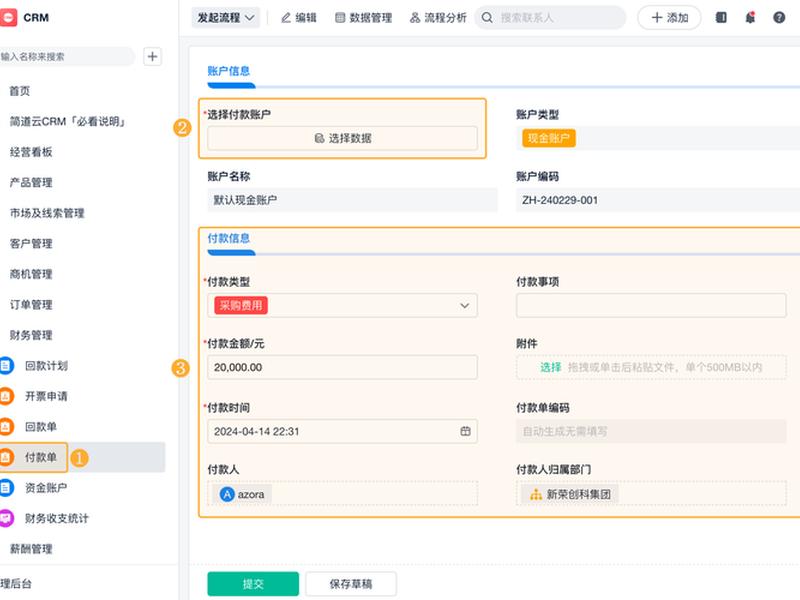Open the 开票申请 form
800x600 pixels.
pyautogui.click(x=46, y=396)
